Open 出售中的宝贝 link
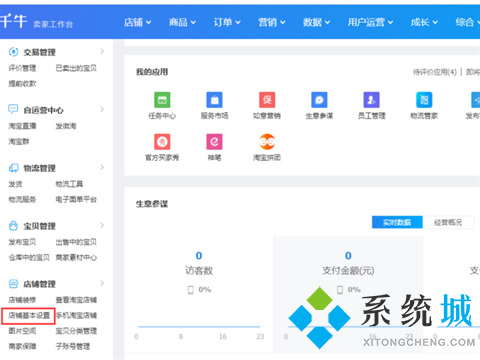The height and width of the screenshot is (360, 480). [x=76, y=242]
